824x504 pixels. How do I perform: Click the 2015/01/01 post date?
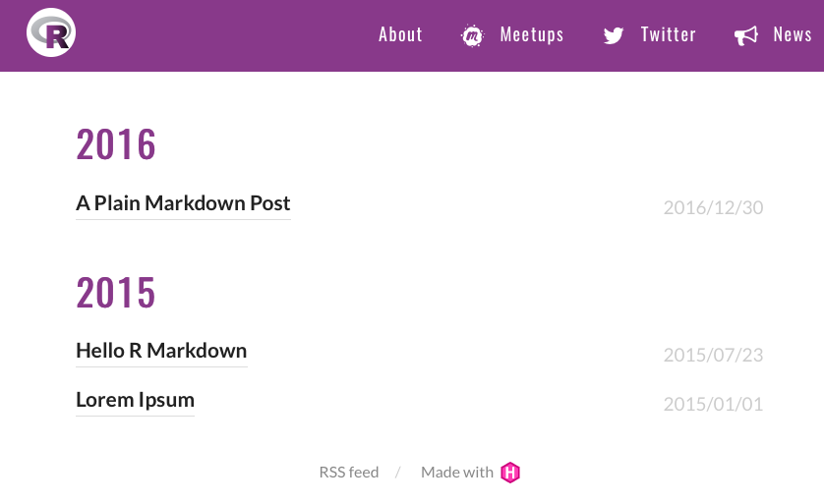pos(713,404)
